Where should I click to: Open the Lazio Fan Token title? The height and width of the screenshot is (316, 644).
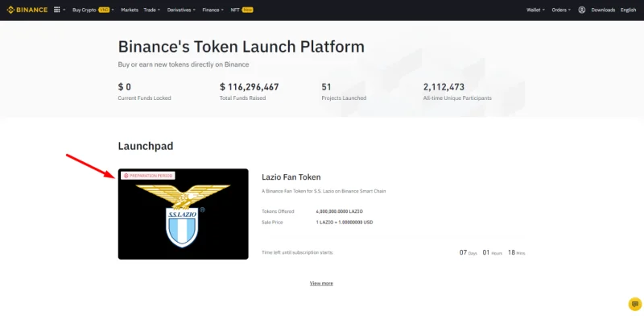point(291,177)
